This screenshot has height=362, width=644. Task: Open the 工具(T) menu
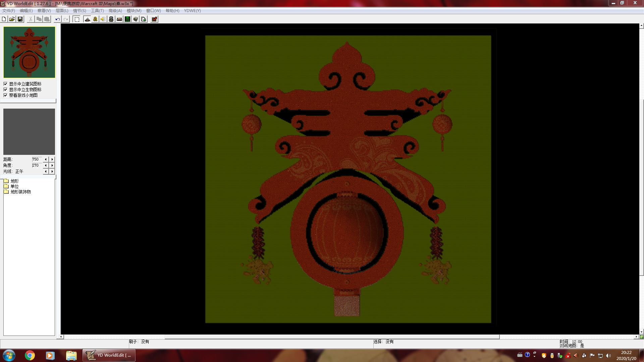tap(97, 11)
